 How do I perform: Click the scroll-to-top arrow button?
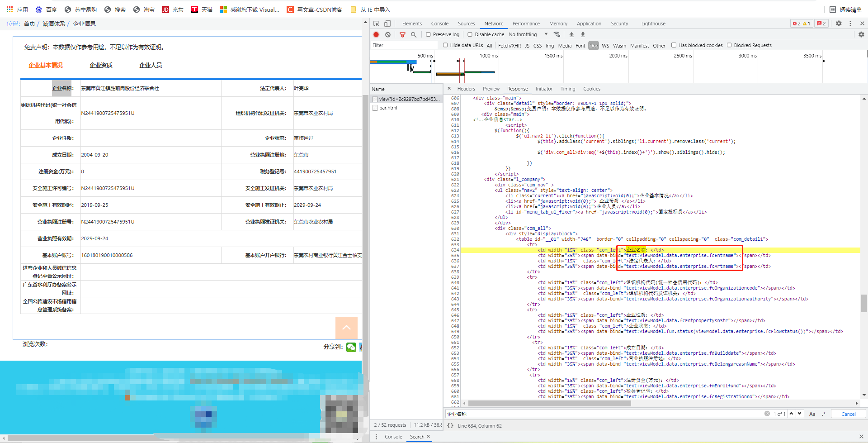click(x=346, y=328)
